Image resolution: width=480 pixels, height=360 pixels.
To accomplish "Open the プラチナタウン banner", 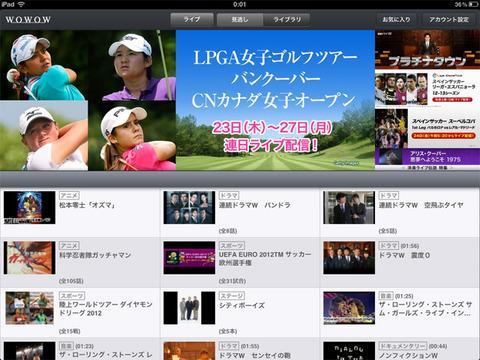I will (x=427, y=49).
